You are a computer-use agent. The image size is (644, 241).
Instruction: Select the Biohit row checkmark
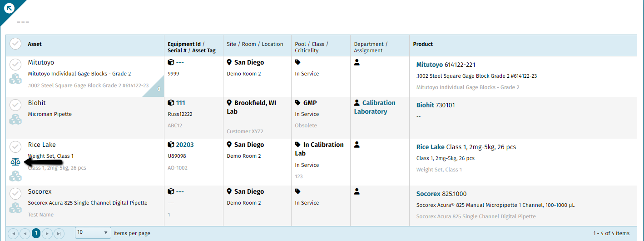click(x=15, y=105)
